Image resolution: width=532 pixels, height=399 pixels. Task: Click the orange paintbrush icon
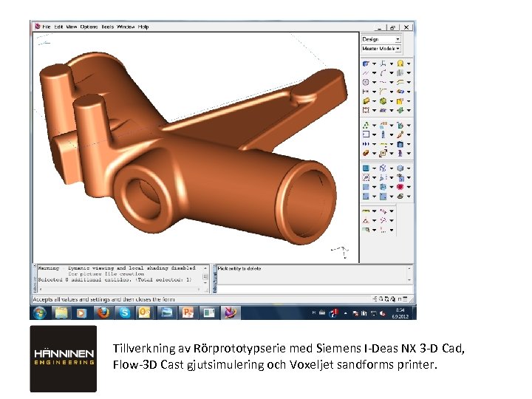400,134
